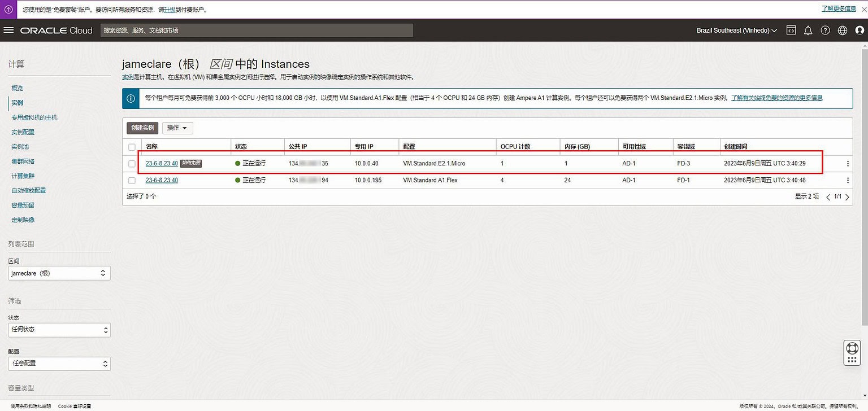This screenshot has height=411, width=868.
Task: Tick the select-all checkbox in the table header
Action: coord(132,146)
